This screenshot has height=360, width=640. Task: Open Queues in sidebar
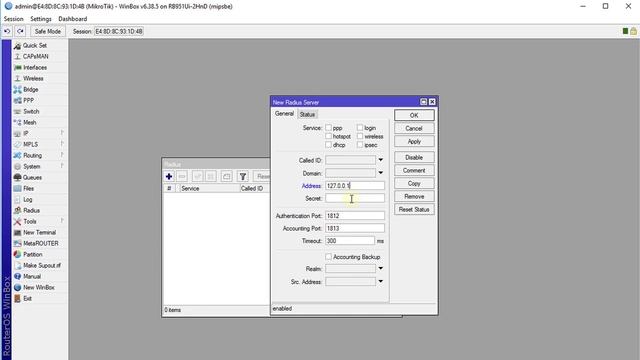[32, 178]
